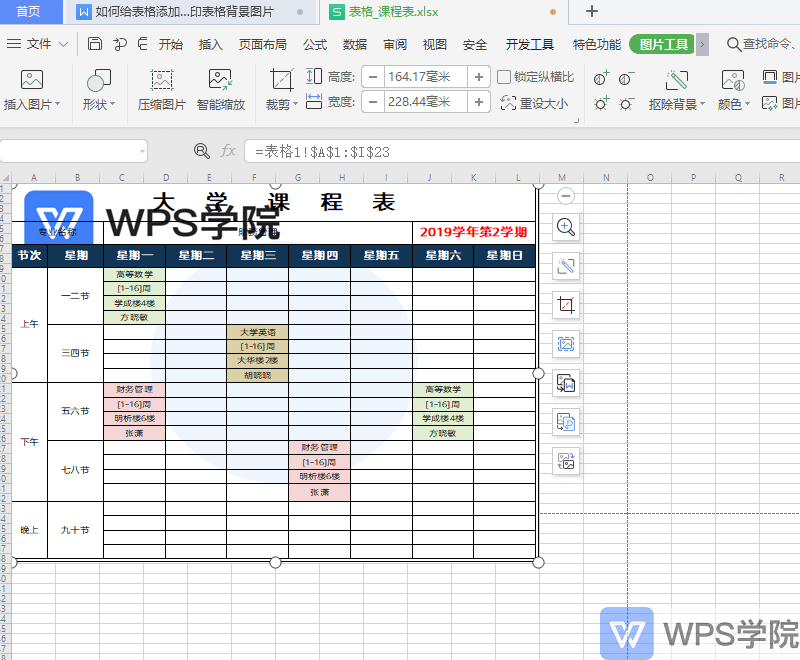Screen dimensions: 800x660
Task: Click floating crop button beside picture
Action: tap(566, 305)
